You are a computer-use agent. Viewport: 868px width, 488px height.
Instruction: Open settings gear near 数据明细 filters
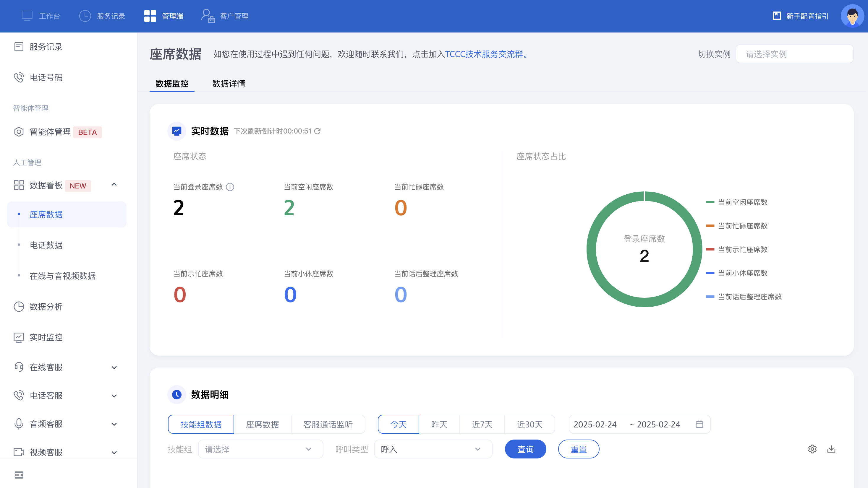pos(812,449)
